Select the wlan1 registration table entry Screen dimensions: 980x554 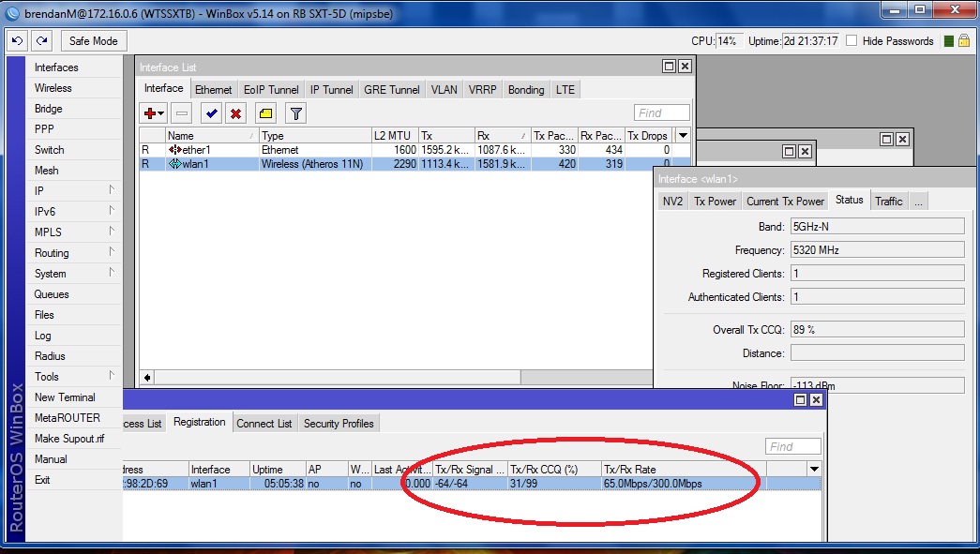point(472,484)
